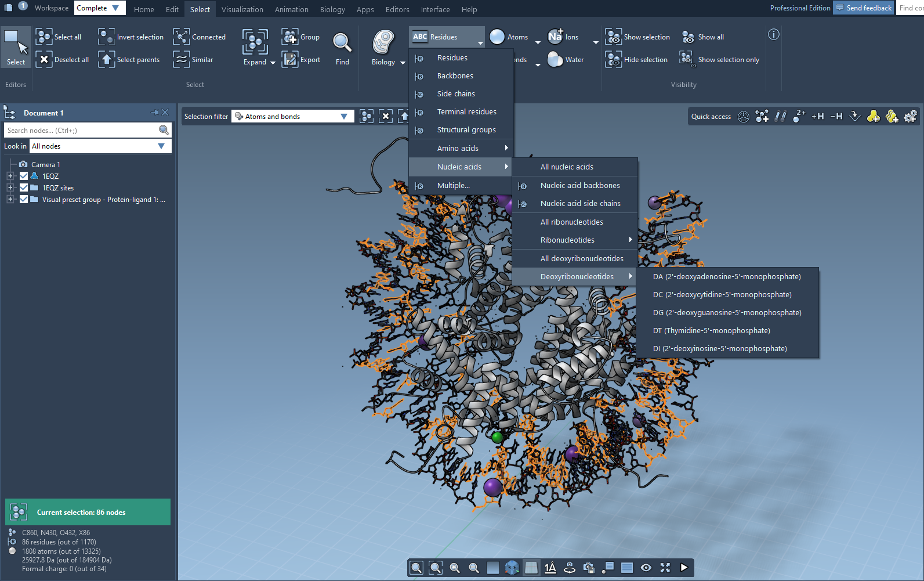Toggle the 1EQZ sites checkbox

pos(24,187)
